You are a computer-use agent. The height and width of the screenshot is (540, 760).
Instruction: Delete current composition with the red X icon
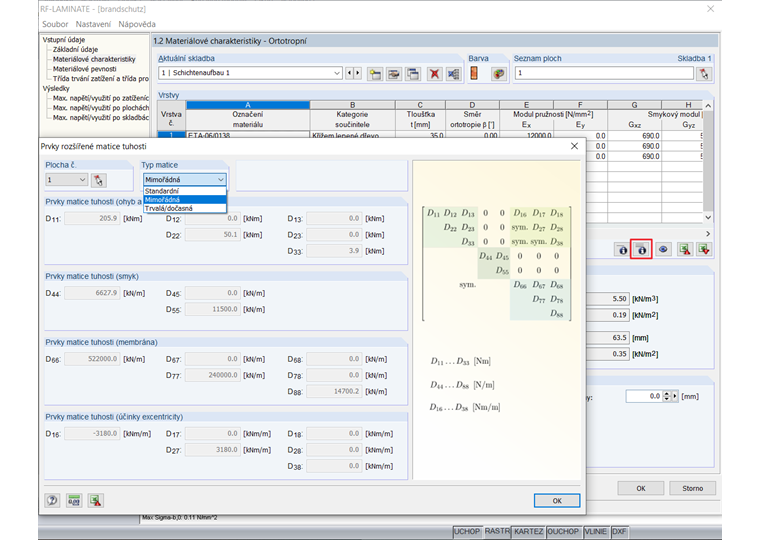tap(434, 74)
